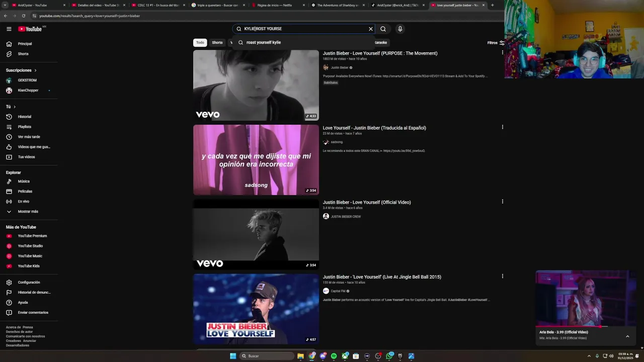
Task: Visit the Capital FM channel
Action: pyautogui.click(x=338, y=291)
